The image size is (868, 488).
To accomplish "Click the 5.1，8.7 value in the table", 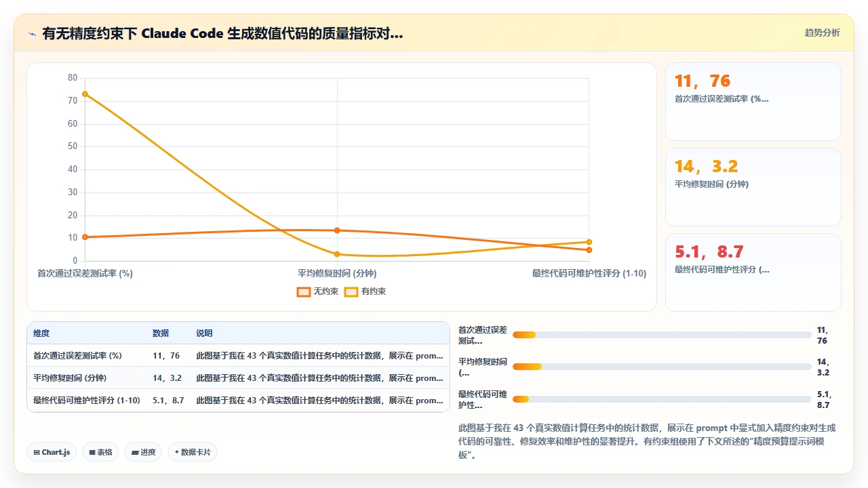I will pos(168,401).
